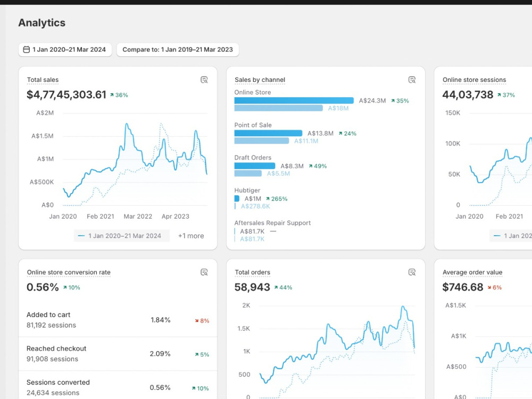532x399 pixels.
Task: Click the $746.68 average order value
Action: (462, 287)
